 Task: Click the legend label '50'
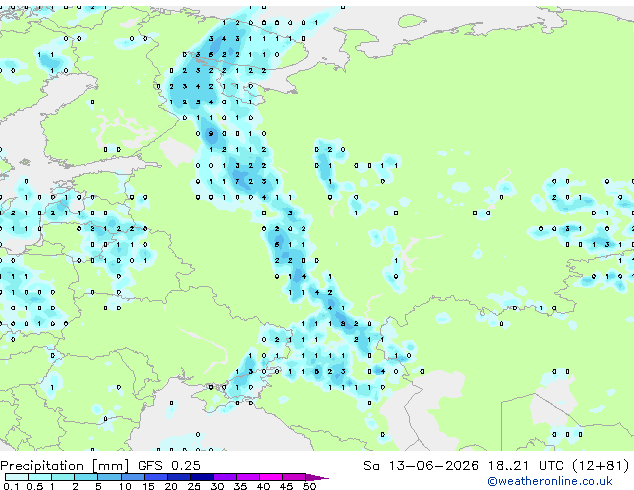point(309,486)
